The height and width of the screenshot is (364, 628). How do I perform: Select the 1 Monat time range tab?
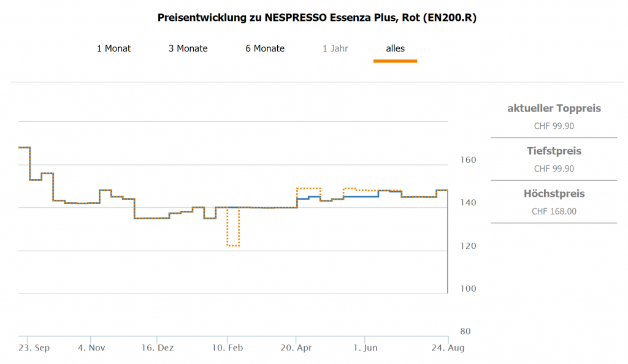pos(113,48)
